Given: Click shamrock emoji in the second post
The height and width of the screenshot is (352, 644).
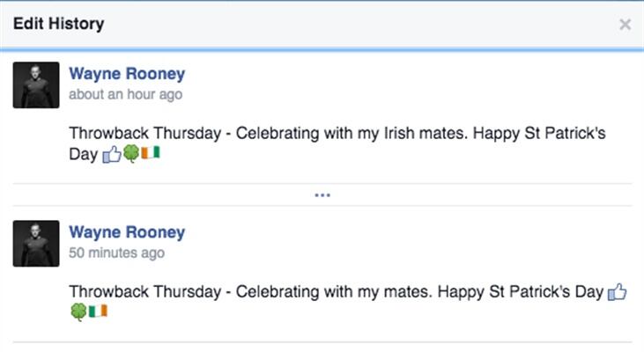Looking at the screenshot, I should (x=78, y=312).
